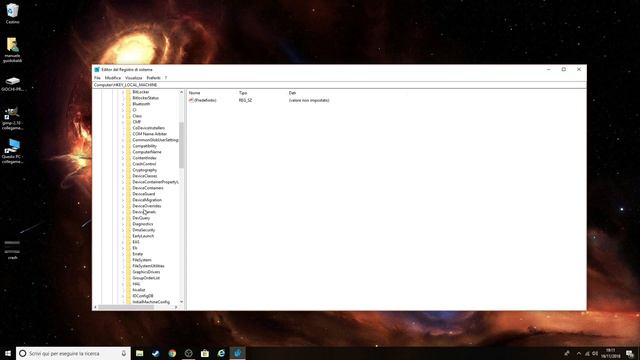Expand the Bluetooth key
The image size is (640, 360).
123,104
